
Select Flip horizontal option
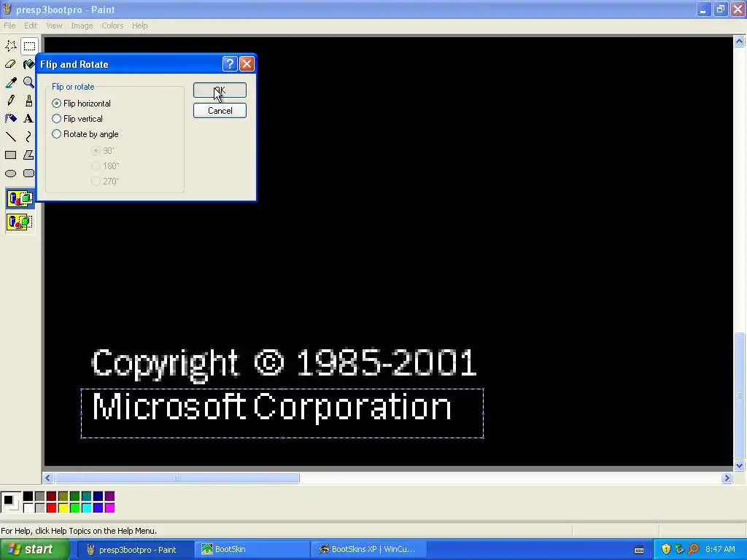tap(81, 104)
